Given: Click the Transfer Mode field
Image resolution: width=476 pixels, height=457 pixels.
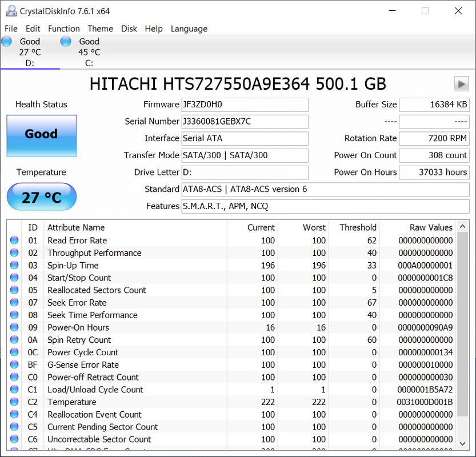Looking at the screenshot, I should (x=245, y=156).
